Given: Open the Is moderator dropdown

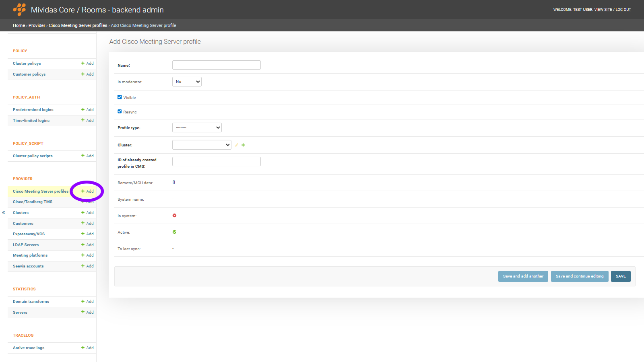Looking at the screenshot, I should pyautogui.click(x=187, y=82).
